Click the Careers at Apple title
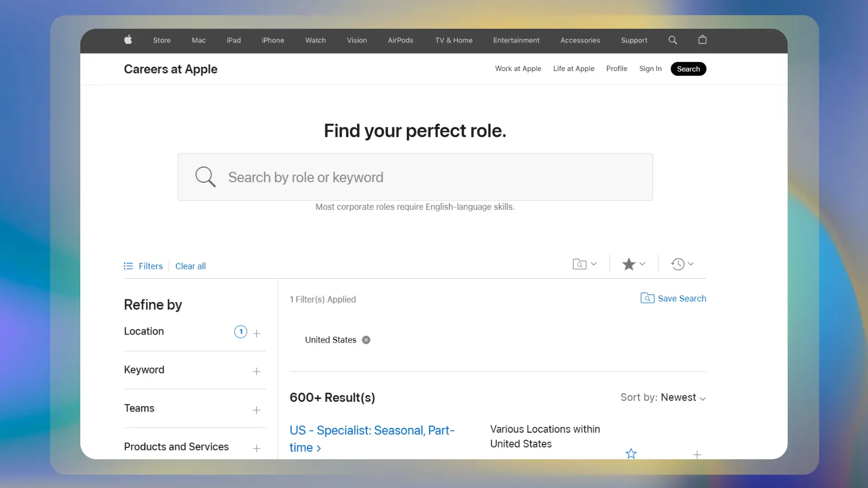This screenshot has width=868, height=488. click(170, 69)
